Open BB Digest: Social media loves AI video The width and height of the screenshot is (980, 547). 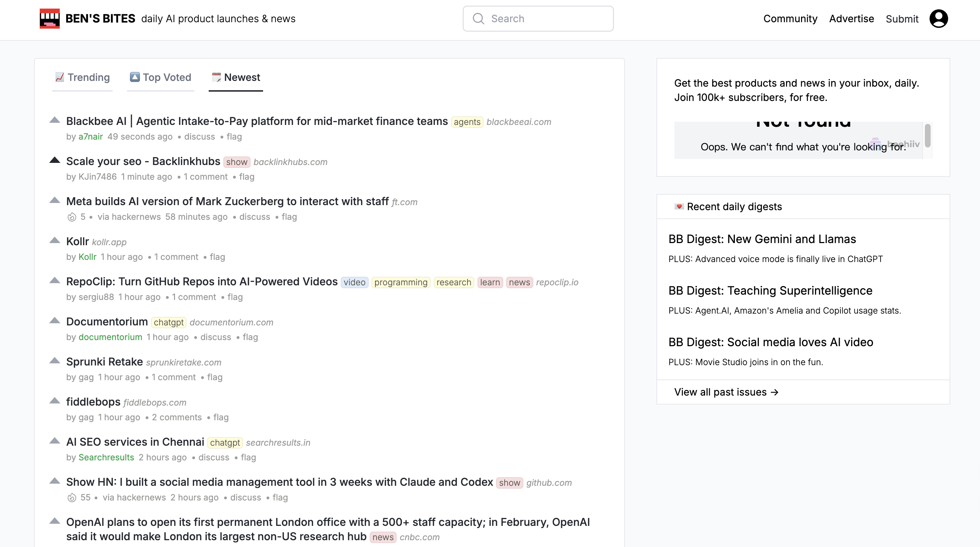[771, 342]
